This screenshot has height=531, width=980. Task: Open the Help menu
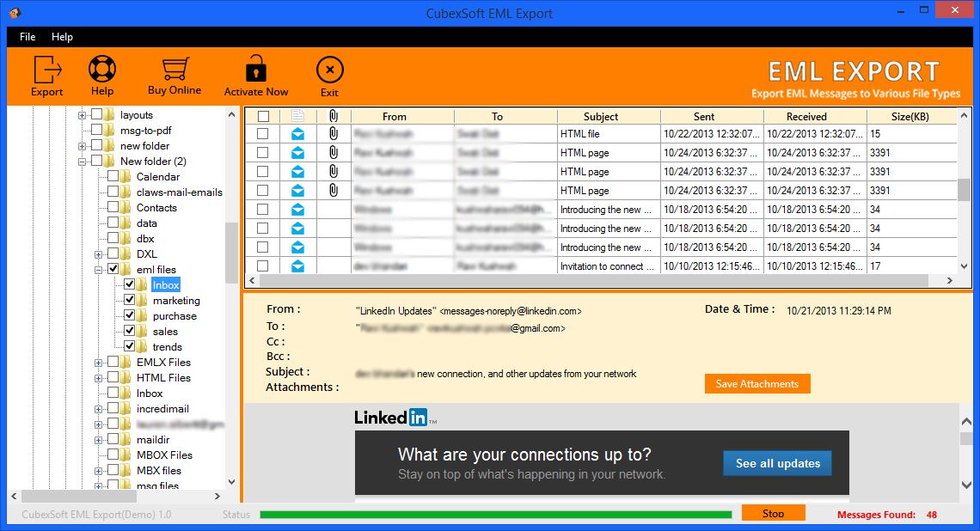pyautogui.click(x=62, y=37)
